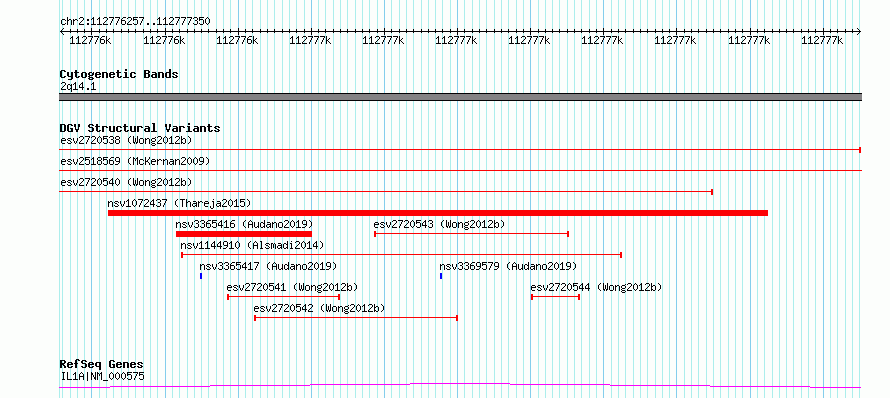Screen dimensions: 890x398
Task: Select the red line under esv2720538
Action: [x=460, y=150]
